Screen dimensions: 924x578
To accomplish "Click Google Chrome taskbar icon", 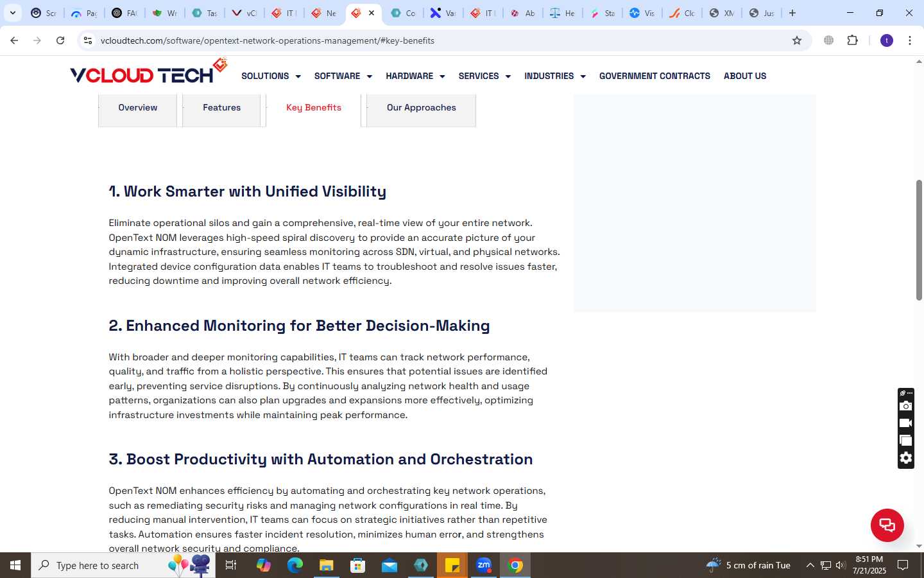I will click(515, 565).
